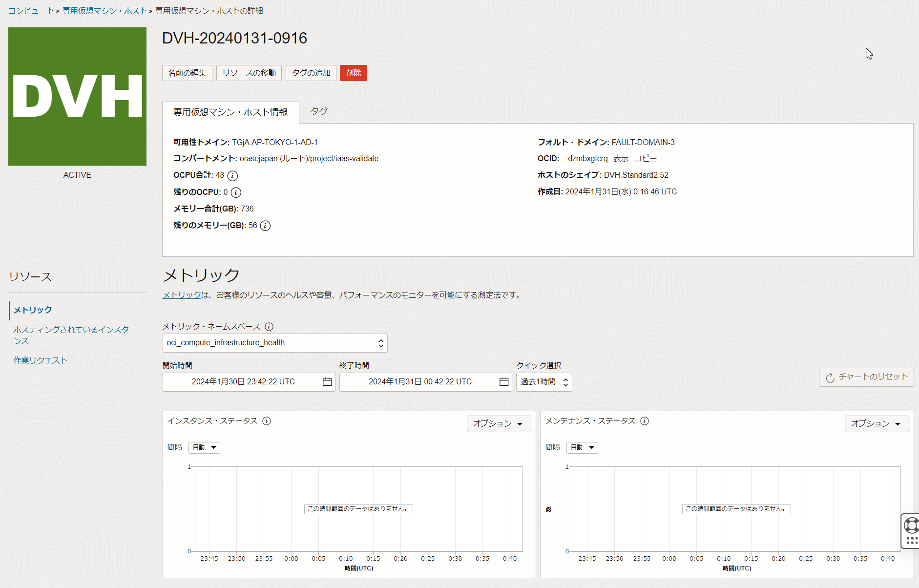Open 作業リクエスト resource section
919x588 pixels.
tap(40, 360)
